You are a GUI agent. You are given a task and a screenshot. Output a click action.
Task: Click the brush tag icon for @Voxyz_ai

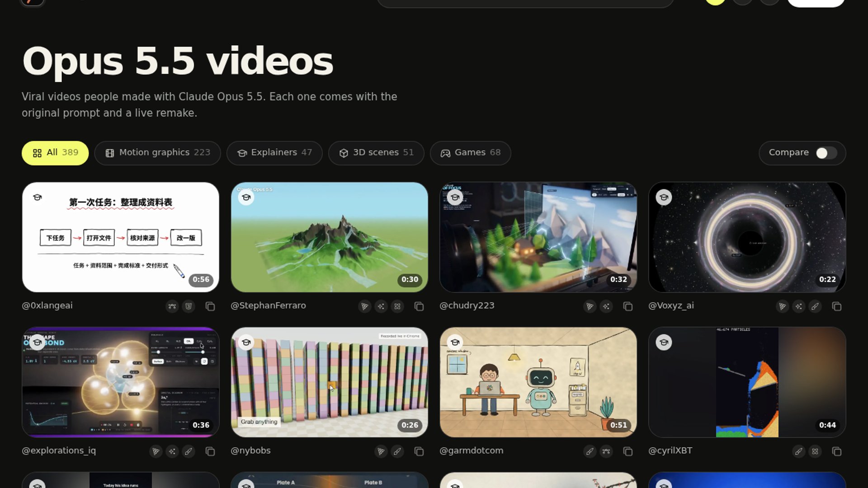click(x=815, y=306)
